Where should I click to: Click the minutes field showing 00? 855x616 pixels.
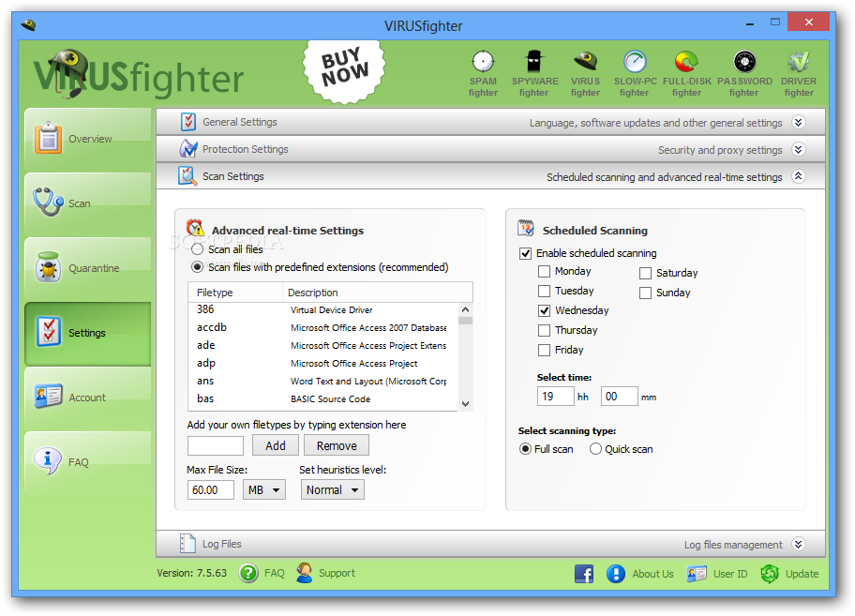pyautogui.click(x=620, y=397)
